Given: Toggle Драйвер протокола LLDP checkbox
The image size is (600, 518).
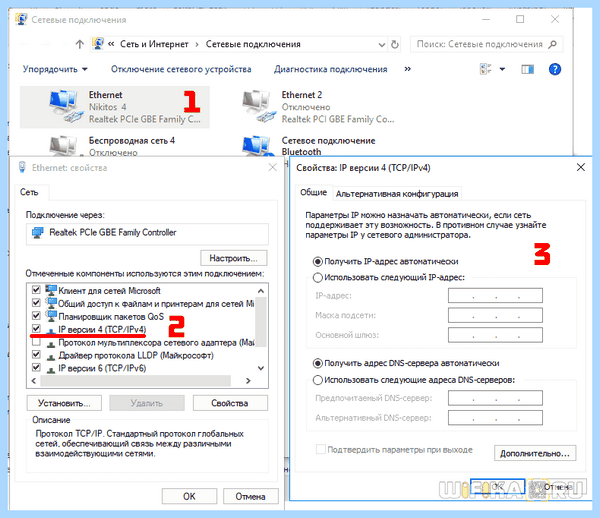Looking at the screenshot, I should [36, 355].
